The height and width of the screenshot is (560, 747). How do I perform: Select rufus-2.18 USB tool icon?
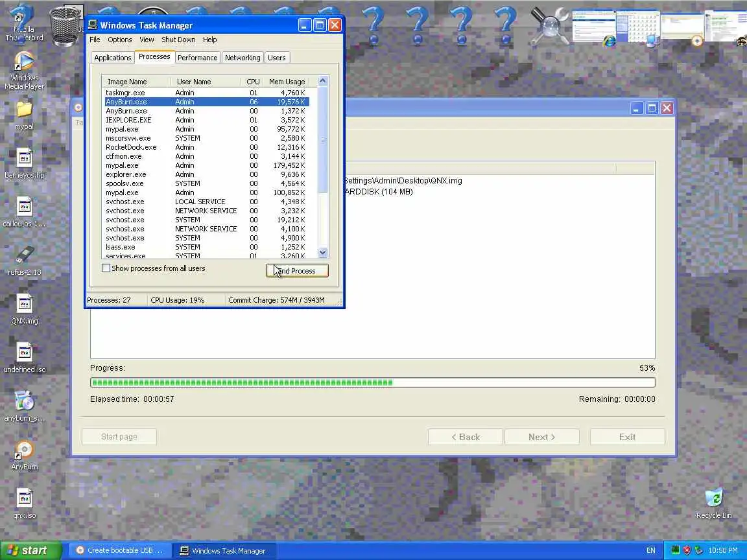[x=24, y=261]
